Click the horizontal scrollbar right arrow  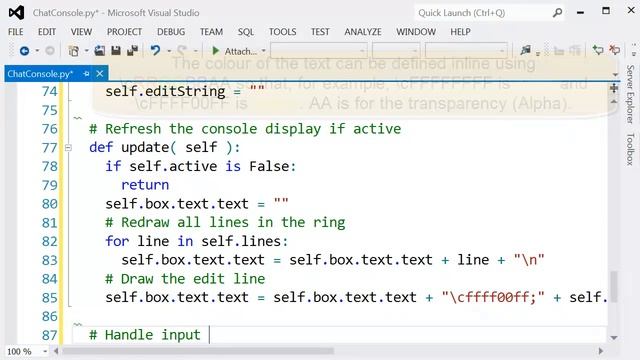pyautogui.click(x=601, y=351)
